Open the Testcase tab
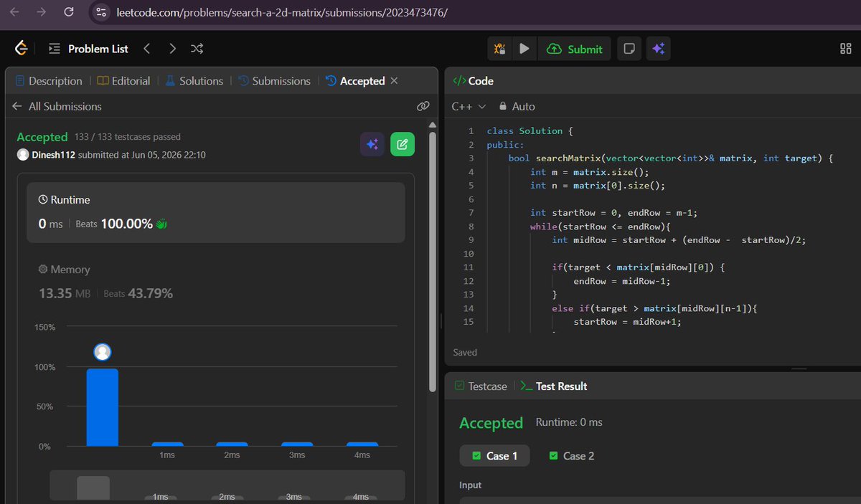Image resolution: width=861 pixels, height=504 pixels. coord(481,386)
